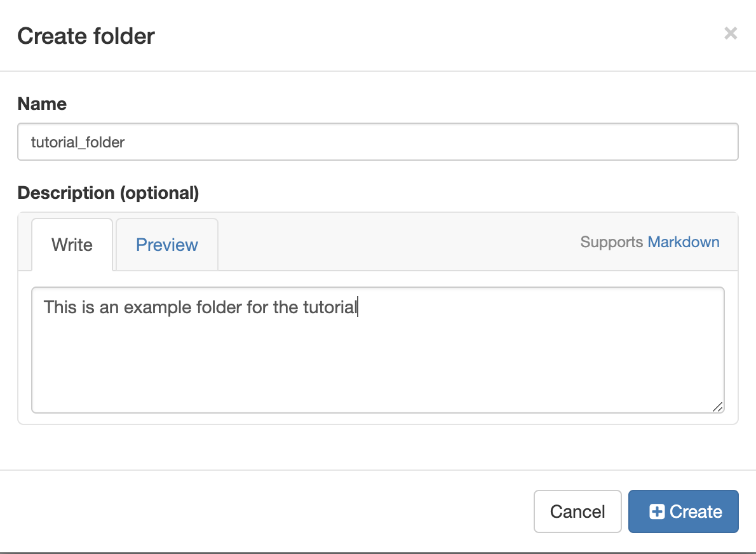Screen dimensions: 756x554
Task: Click the Description (optional) label
Action: click(109, 193)
